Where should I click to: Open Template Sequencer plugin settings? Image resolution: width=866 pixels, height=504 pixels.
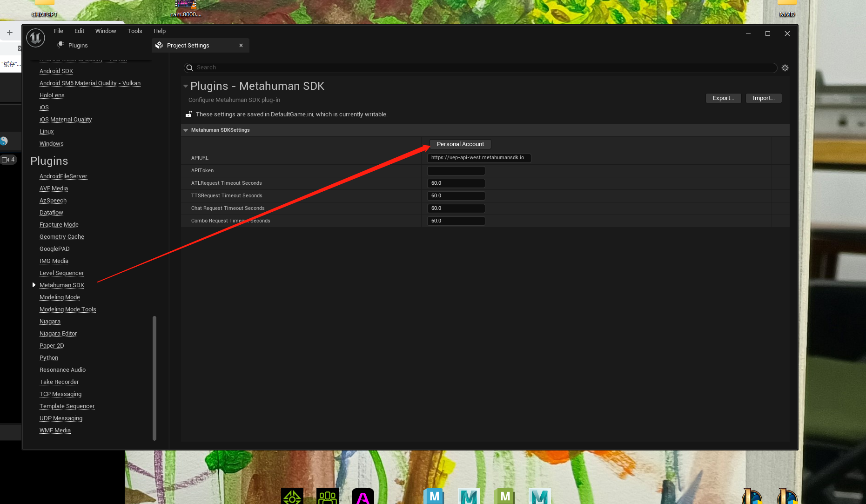[67, 406]
